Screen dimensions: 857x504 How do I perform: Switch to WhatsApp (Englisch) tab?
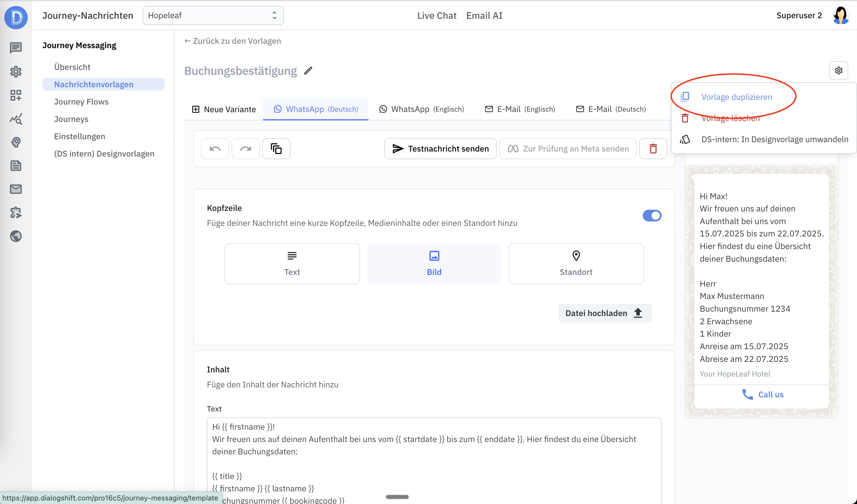[x=421, y=109]
